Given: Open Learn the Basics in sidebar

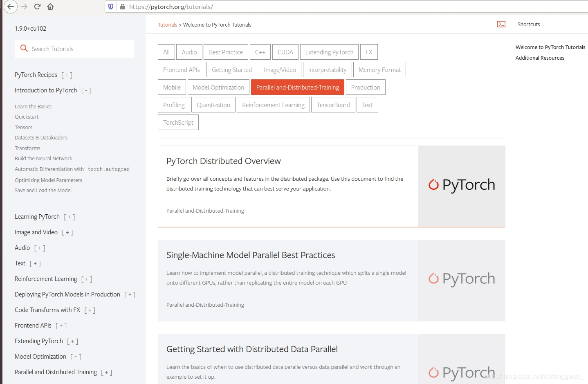Looking at the screenshot, I should [33, 106].
